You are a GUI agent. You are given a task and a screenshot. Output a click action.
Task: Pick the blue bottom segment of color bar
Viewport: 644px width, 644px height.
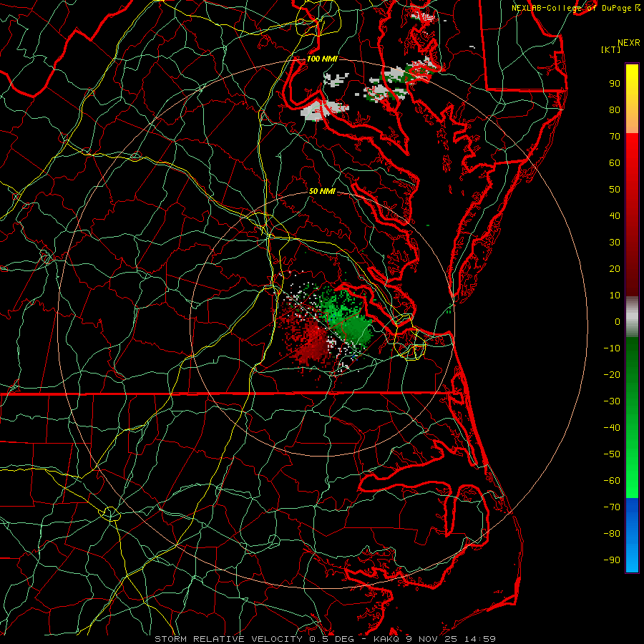click(x=632, y=535)
